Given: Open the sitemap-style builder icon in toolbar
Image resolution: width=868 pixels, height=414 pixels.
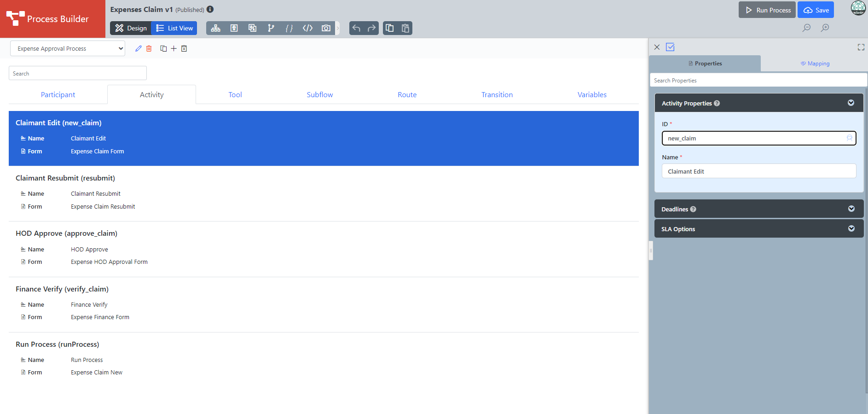Looking at the screenshot, I should (216, 28).
